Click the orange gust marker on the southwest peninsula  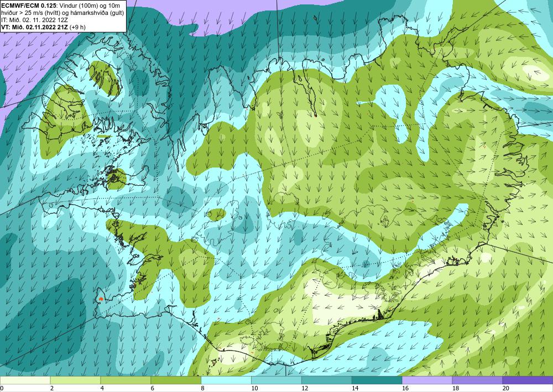[x=101, y=299]
